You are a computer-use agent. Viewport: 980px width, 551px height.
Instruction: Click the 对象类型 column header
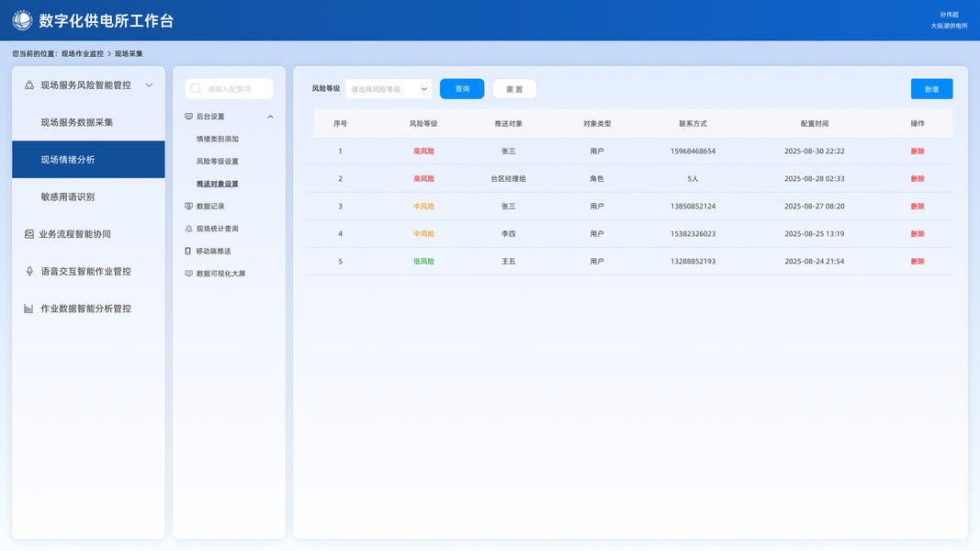[x=597, y=124]
